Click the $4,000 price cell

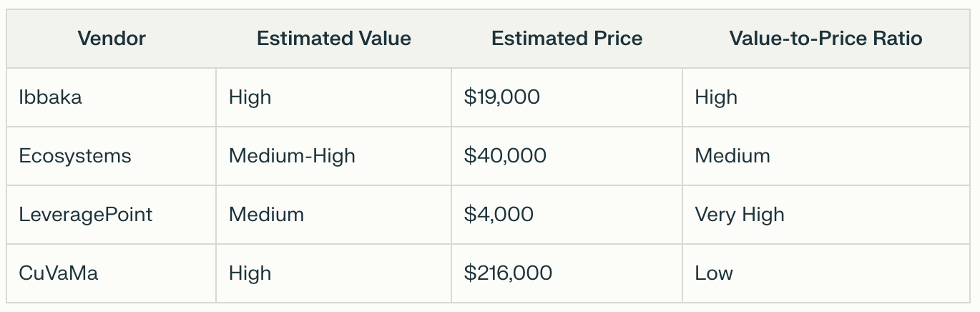click(567, 215)
